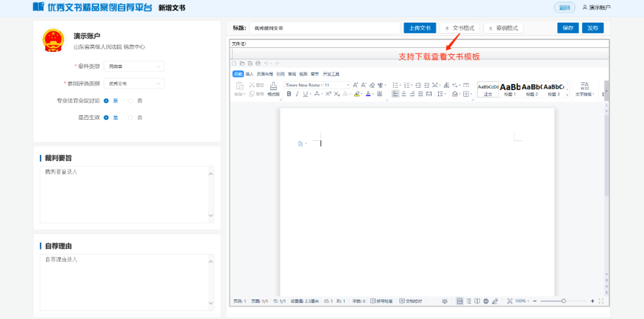
Task: Undo last action in editor
Action: click(266, 63)
